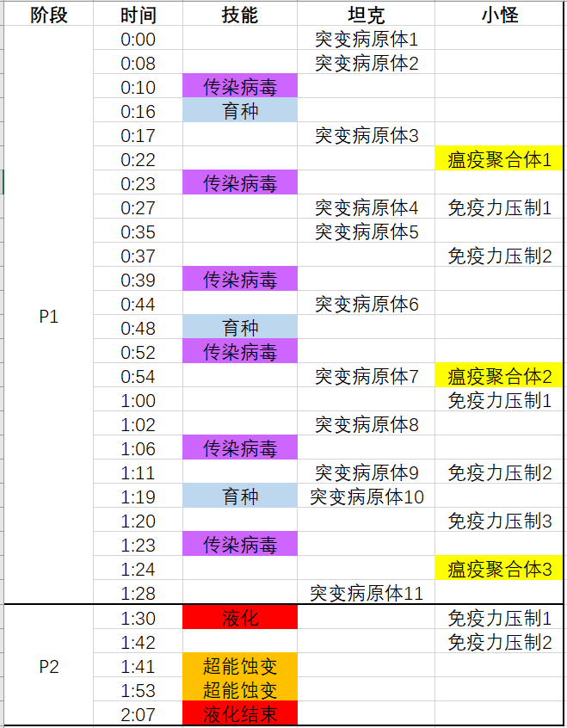The image size is (567, 728).
Task: Select the 小怪 column header
Action: click(500, 15)
